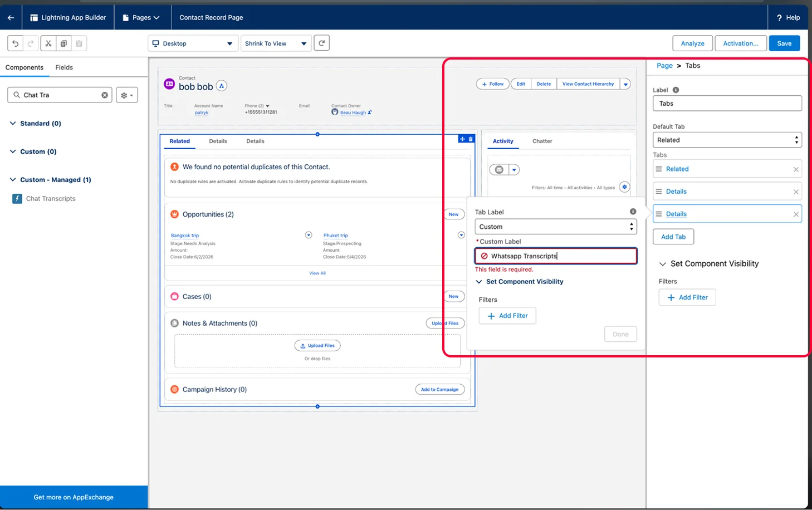The image size is (812, 510).
Task: Open the component list settings gear
Action: 127,95
